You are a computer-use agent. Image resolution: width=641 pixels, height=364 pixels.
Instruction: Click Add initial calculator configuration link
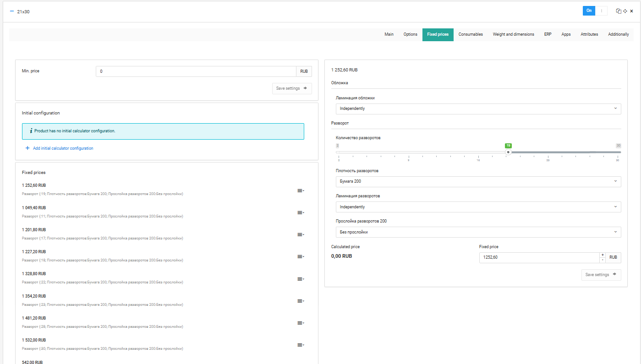(63, 148)
